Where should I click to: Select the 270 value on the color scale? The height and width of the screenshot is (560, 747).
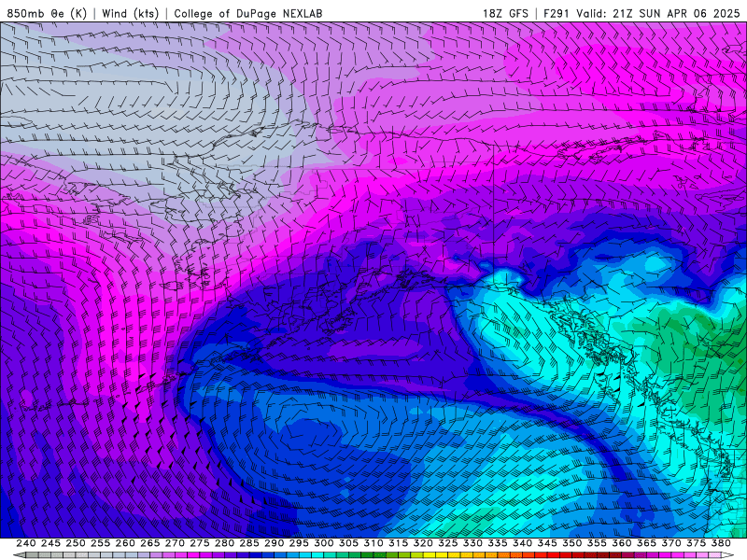[175, 543]
